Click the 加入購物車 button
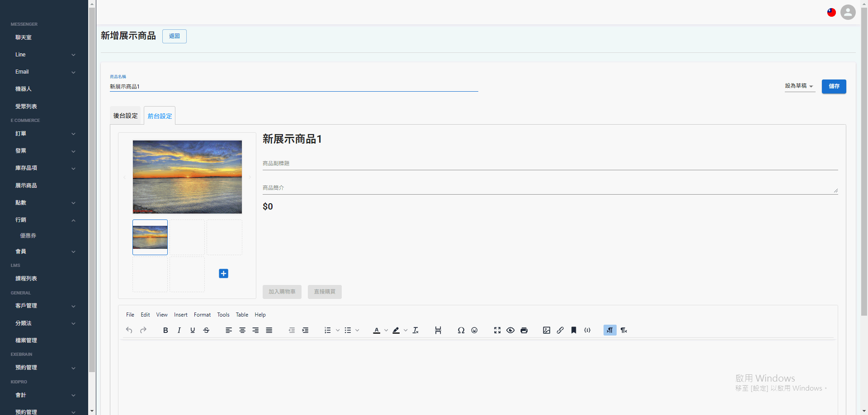This screenshot has width=868, height=415. pos(282,292)
